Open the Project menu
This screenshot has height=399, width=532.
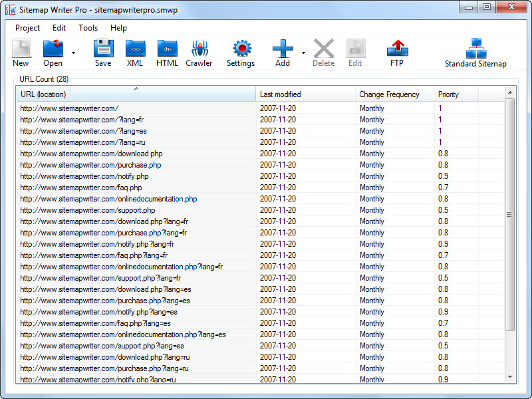point(27,28)
